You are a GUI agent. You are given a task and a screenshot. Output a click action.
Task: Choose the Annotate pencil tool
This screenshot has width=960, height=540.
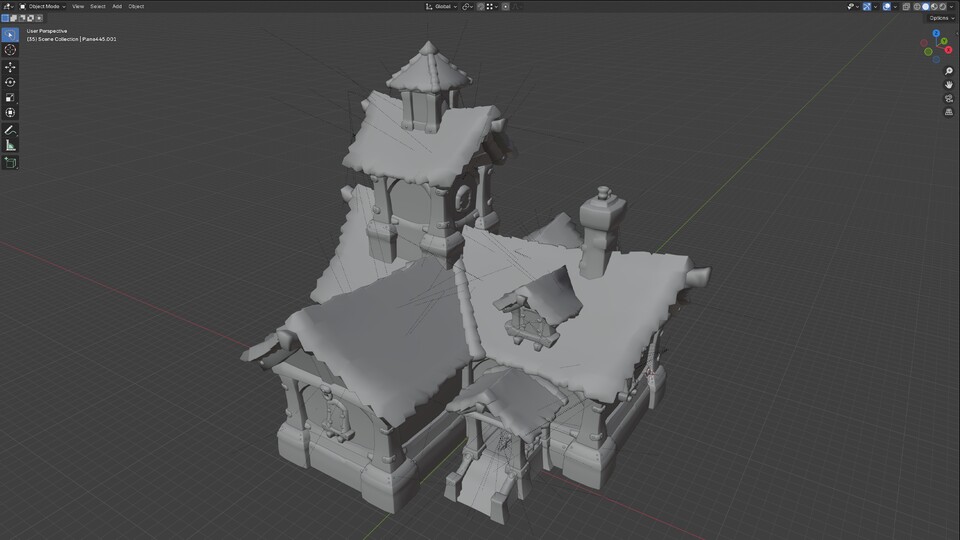[x=11, y=130]
